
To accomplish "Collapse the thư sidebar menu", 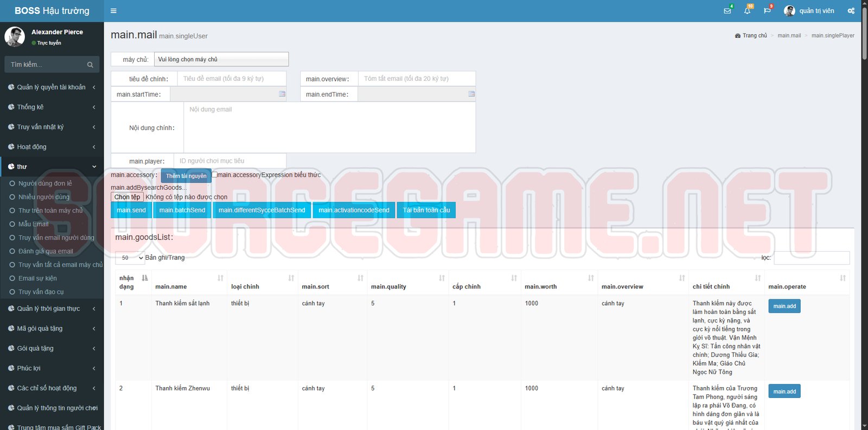I will click(x=52, y=166).
